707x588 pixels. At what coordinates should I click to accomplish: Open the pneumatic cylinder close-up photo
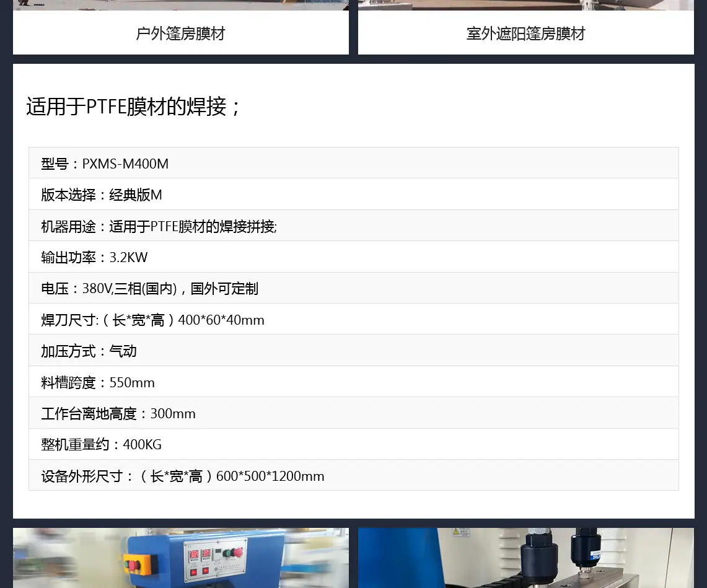[525, 558]
